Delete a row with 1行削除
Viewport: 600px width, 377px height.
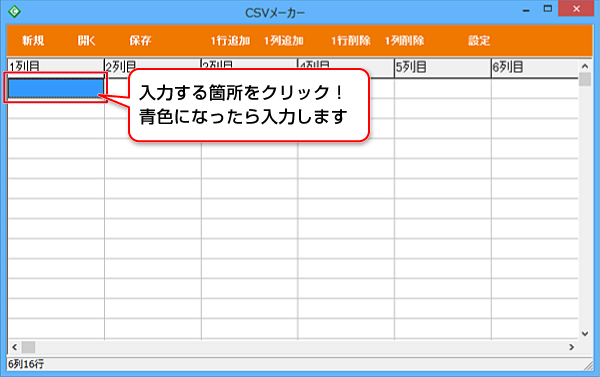[x=351, y=41]
